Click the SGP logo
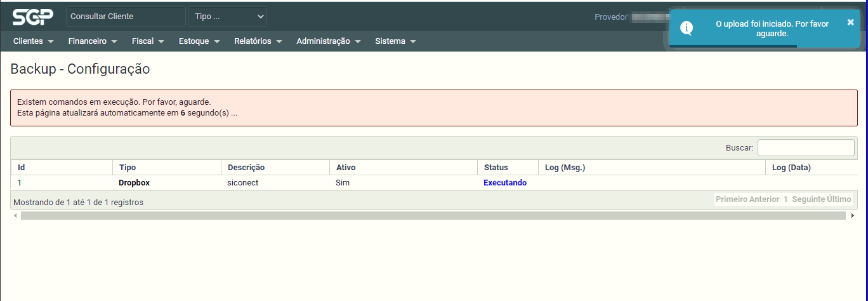The height and width of the screenshot is (301, 868). 33,17
